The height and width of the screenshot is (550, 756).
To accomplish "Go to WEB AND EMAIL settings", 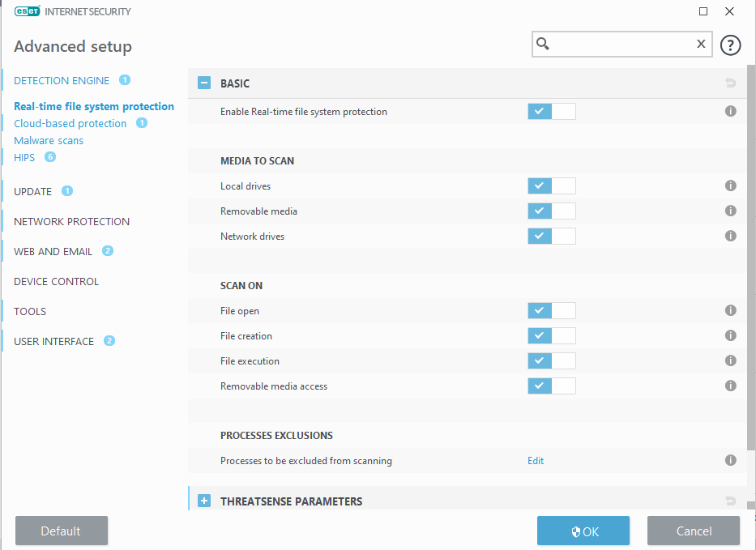I will (53, 252).
